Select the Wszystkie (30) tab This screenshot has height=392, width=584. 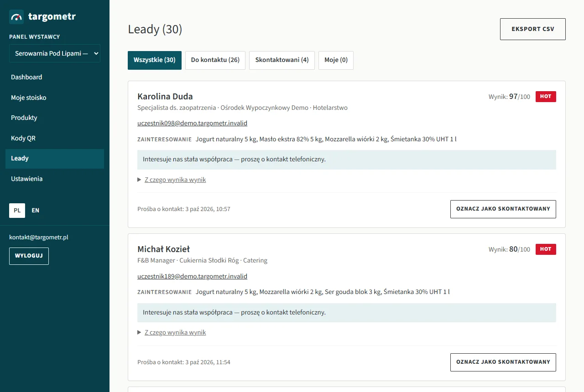(x=155, y=60)
